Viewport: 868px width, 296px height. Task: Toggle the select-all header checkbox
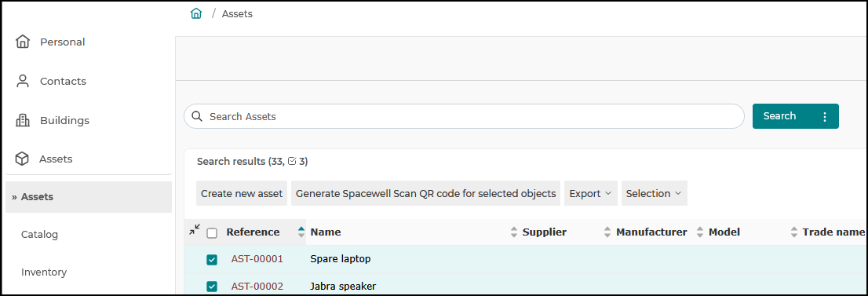[x=212, y=233]
